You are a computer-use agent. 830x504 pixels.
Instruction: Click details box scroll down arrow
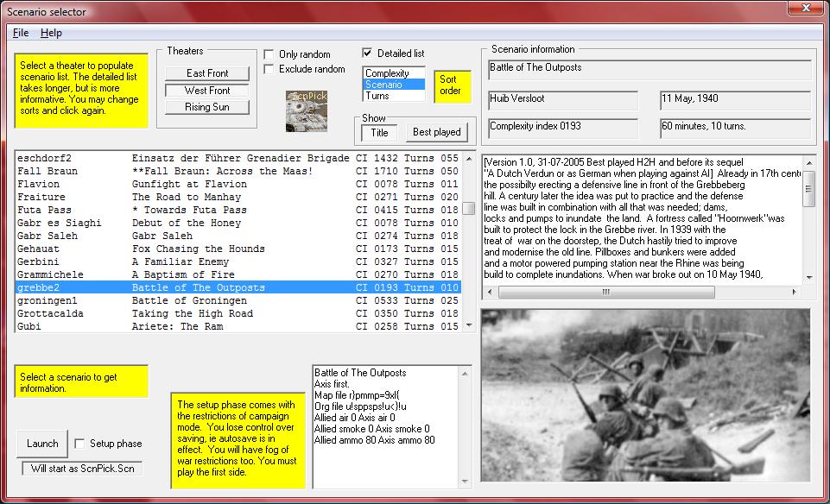pyautogui.click(x=465, y=482)
